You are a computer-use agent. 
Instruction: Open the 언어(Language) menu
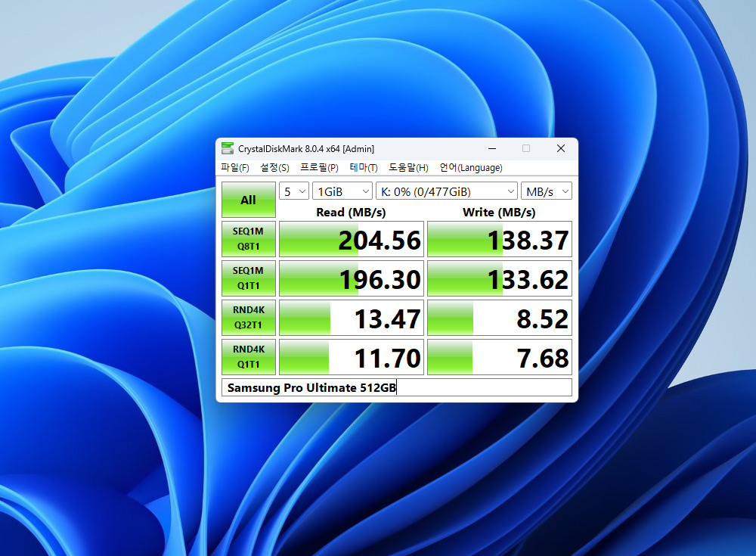(x=471, y=167)
